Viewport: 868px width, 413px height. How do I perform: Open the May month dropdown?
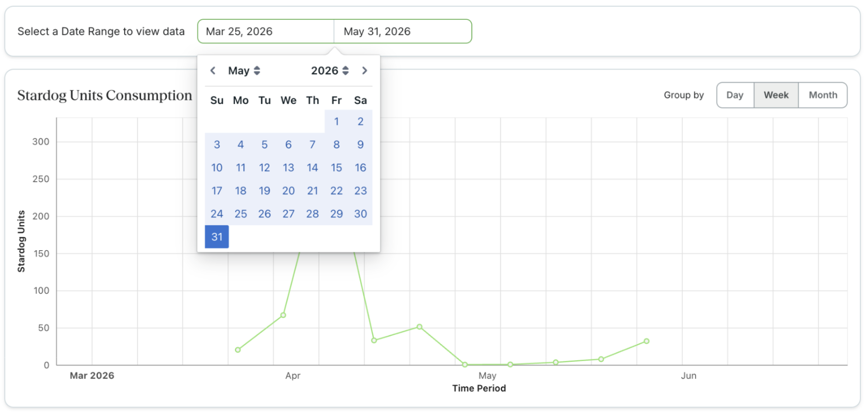[x=244, y=70]
